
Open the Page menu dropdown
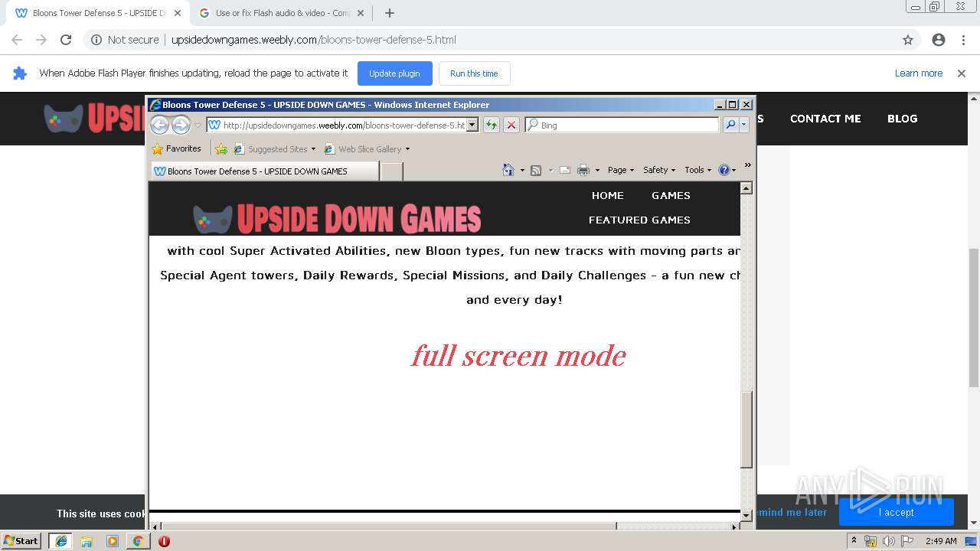[x=621, y=170]
